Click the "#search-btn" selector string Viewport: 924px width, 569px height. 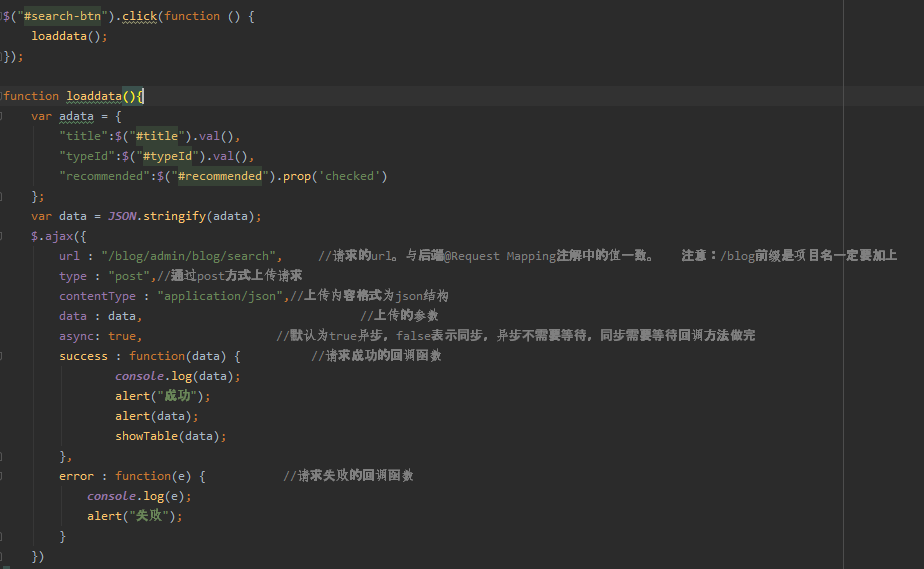click(62, 16)
